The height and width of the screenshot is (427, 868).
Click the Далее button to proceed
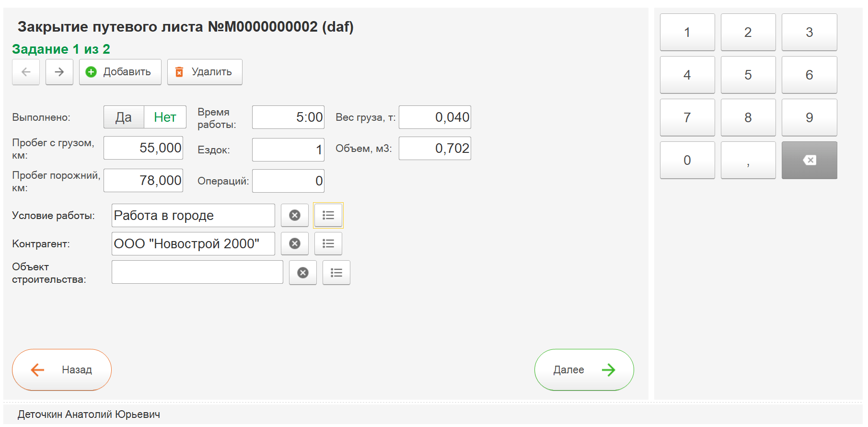click(x=584, y=370)
